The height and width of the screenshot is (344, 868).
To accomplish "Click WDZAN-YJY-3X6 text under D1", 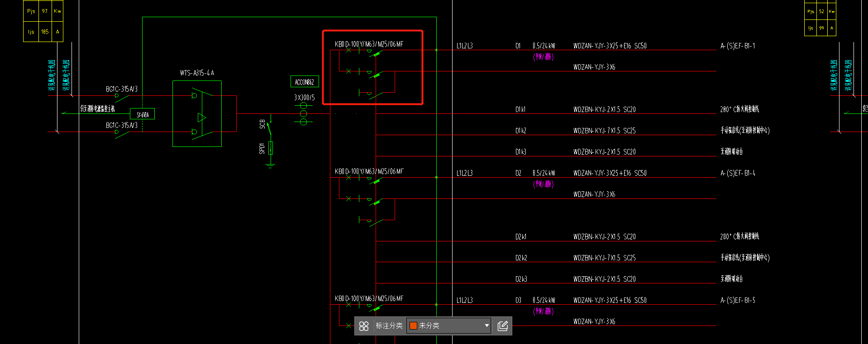I will 594,67.
